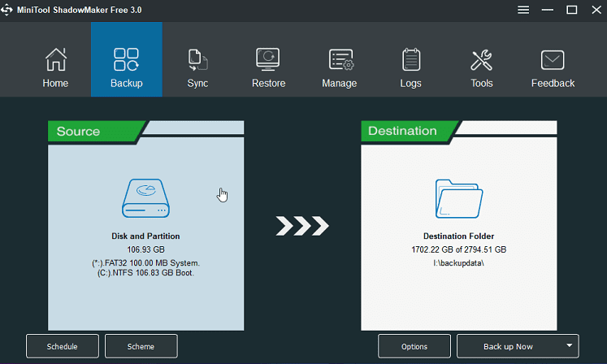
Task: Click the Restore label in navigation
Action: click(269, 83)
